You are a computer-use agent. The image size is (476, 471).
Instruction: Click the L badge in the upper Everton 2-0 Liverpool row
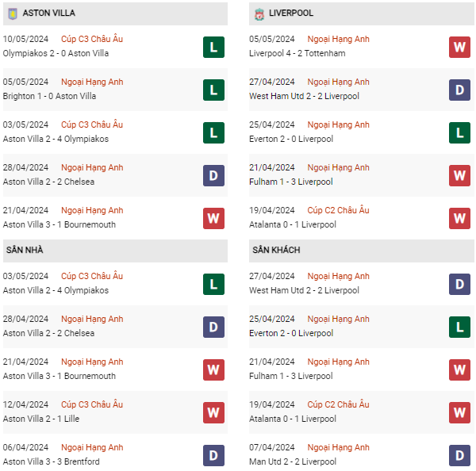point(459,132)
